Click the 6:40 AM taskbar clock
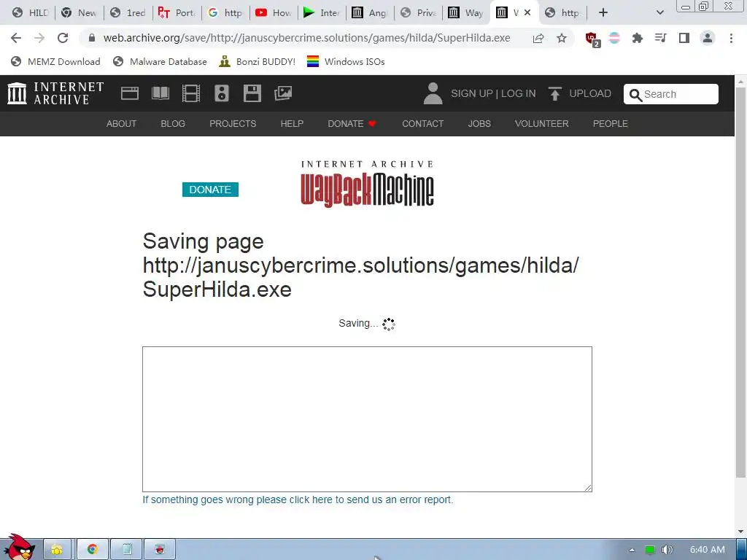The image size is (747, 560). 708,550
